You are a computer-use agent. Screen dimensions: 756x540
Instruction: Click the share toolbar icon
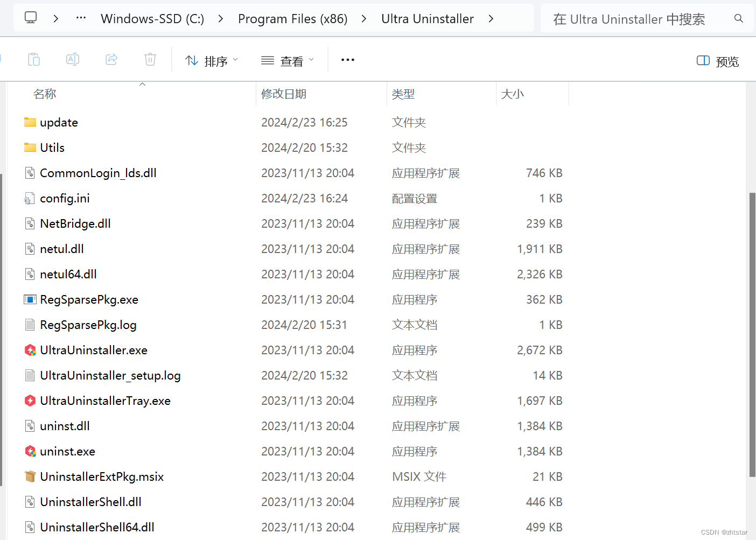click(111, 59)
